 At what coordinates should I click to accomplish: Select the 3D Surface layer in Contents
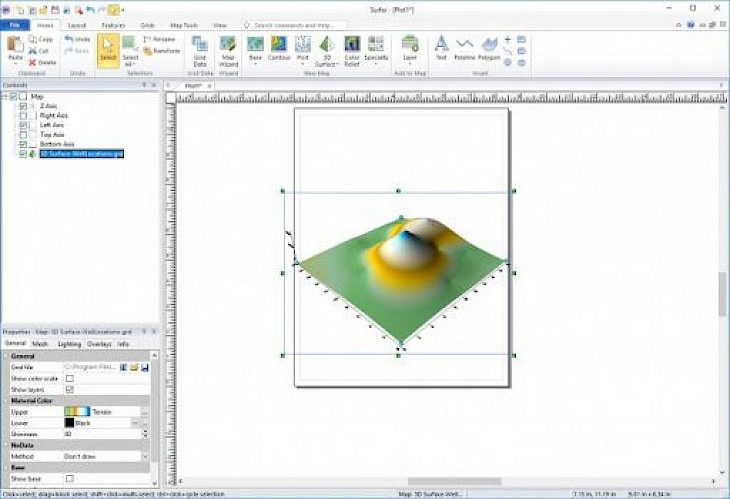click(x=81, y=154)
